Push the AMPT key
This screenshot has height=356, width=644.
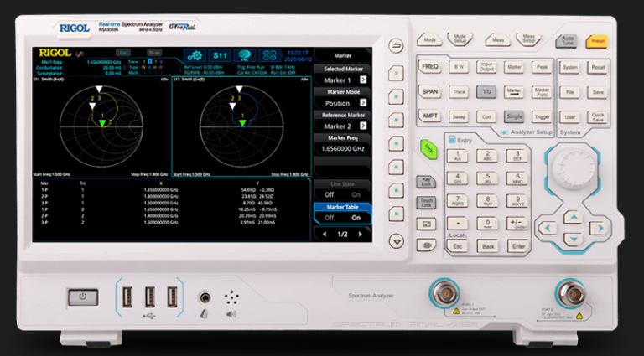coord(429,116)
